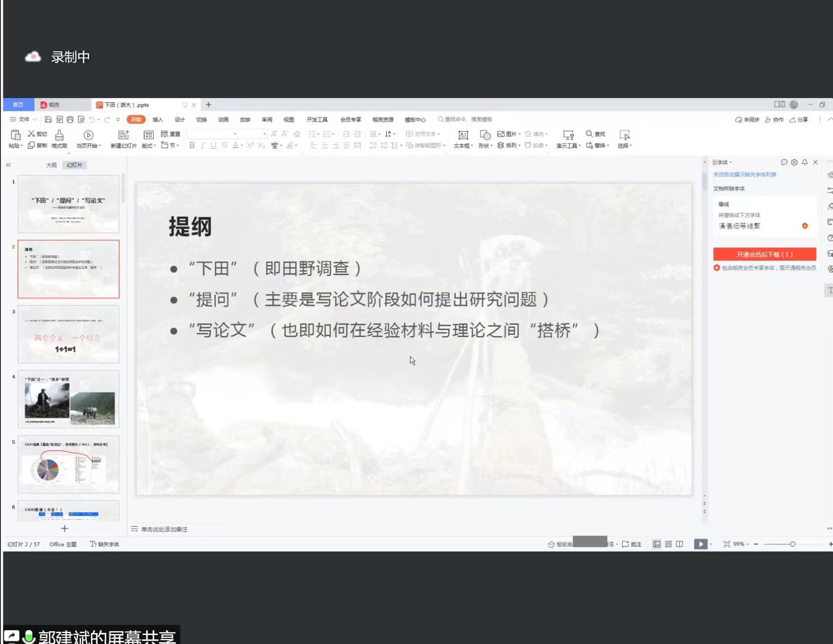Switch to slide sorter grid view

click(x=668, y=544)
